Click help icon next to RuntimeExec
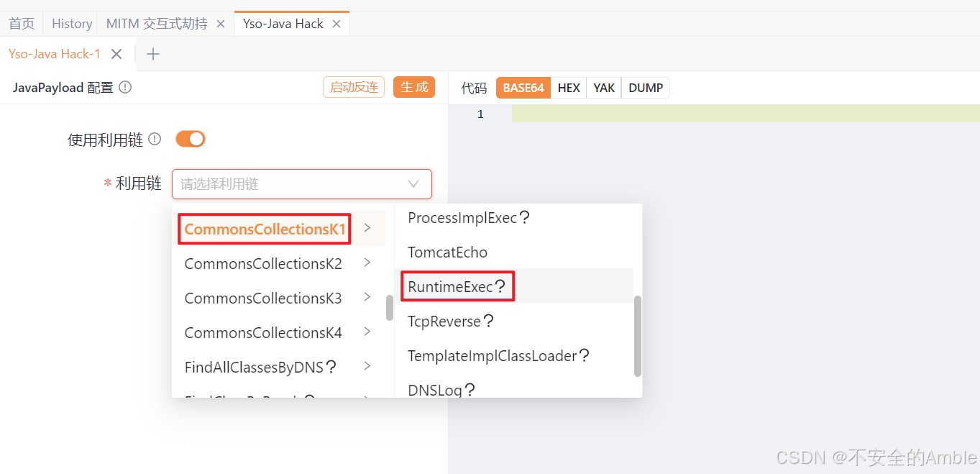This screenshot has width=980, height=474. point(500,287)
